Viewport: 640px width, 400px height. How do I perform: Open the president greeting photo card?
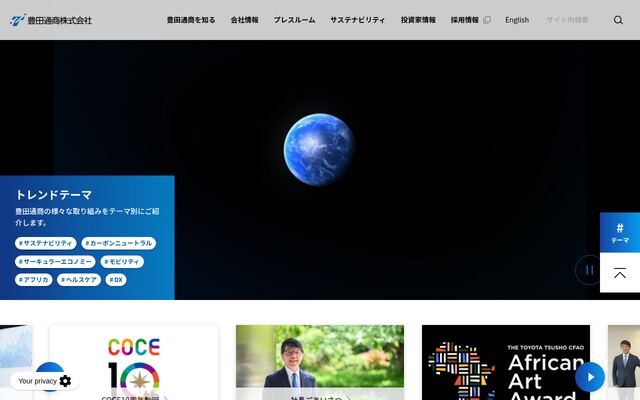(x=320, y=362)
